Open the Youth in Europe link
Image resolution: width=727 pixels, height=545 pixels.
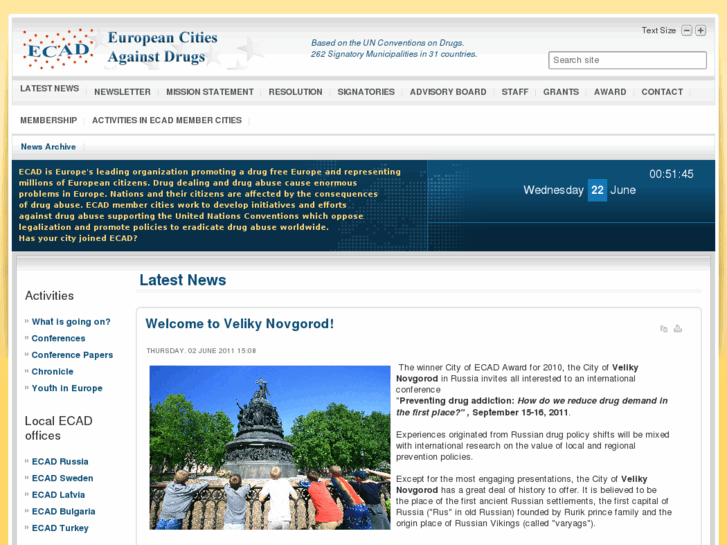[67, 388]
